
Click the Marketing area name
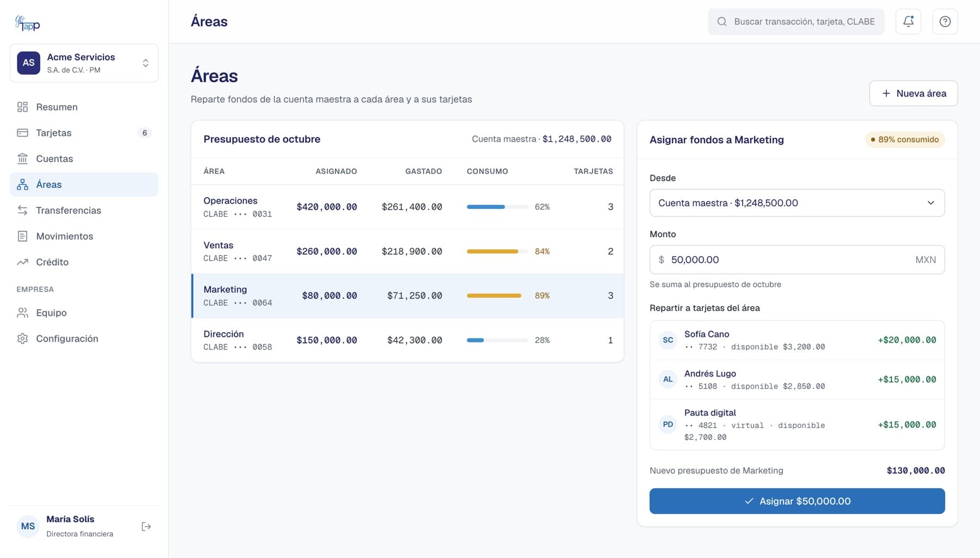(x=225, y=290)
